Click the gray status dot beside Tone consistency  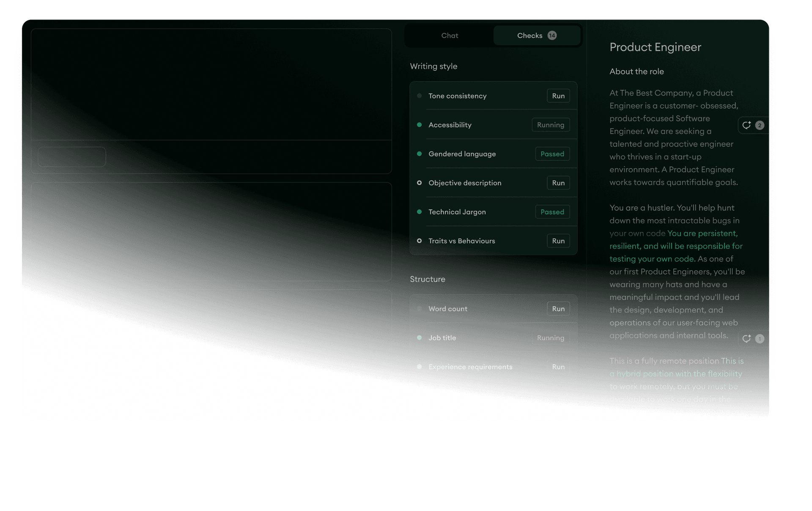coord(419,96)
